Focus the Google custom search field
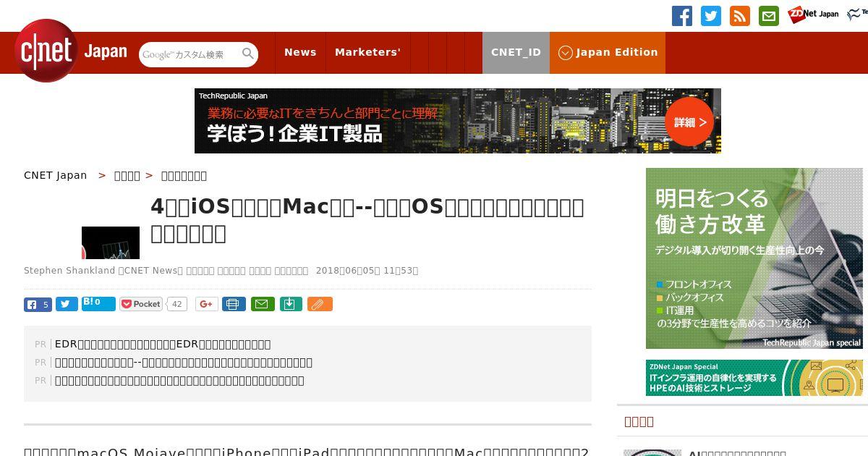Image resolution: width=868 pixels, height=456 pixels. 190,54
